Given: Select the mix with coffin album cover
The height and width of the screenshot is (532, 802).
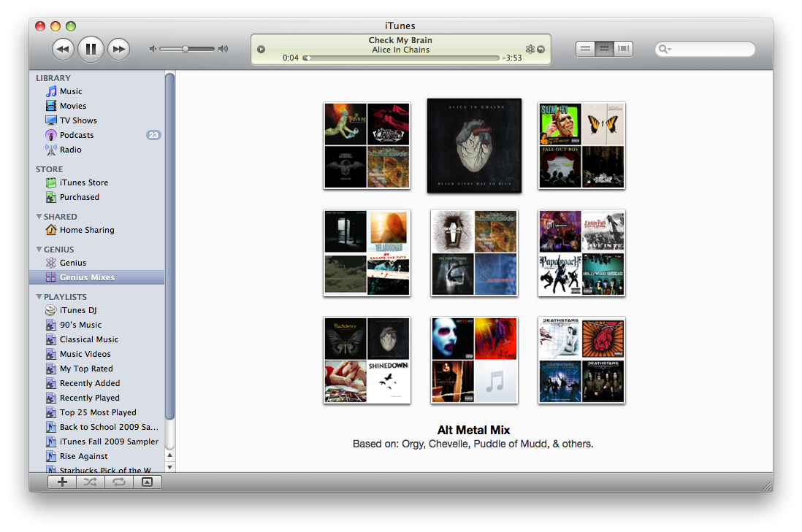Looking at the screenshot, I should click(474, 253).
